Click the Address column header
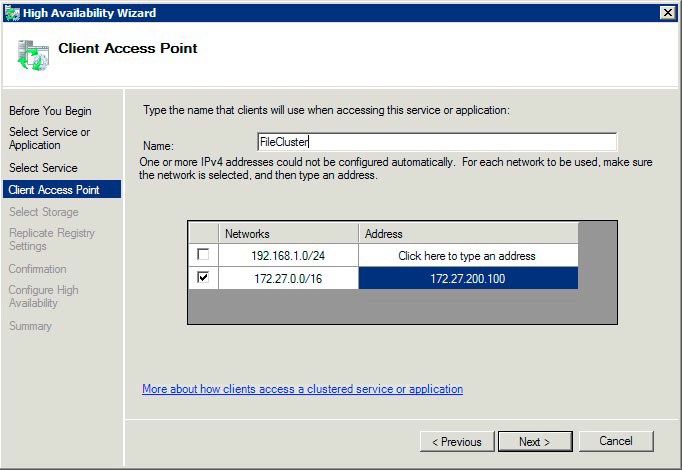Screen dimensions: 682x470 pyautogui.click(x=468, y=233)
